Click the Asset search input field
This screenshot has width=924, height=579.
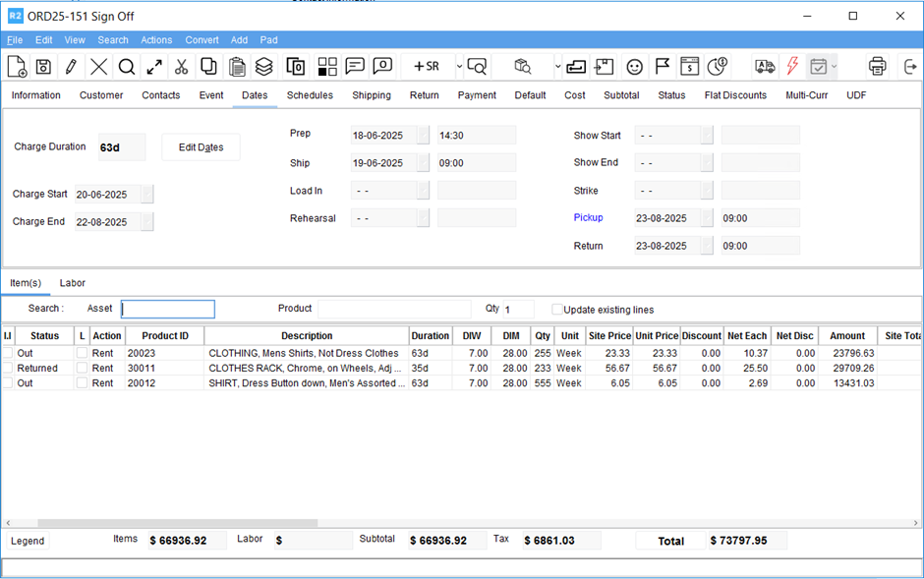[167, 309]
